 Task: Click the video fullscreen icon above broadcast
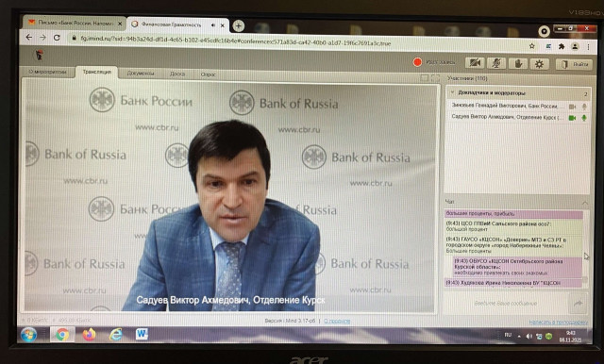pos(435,77)
